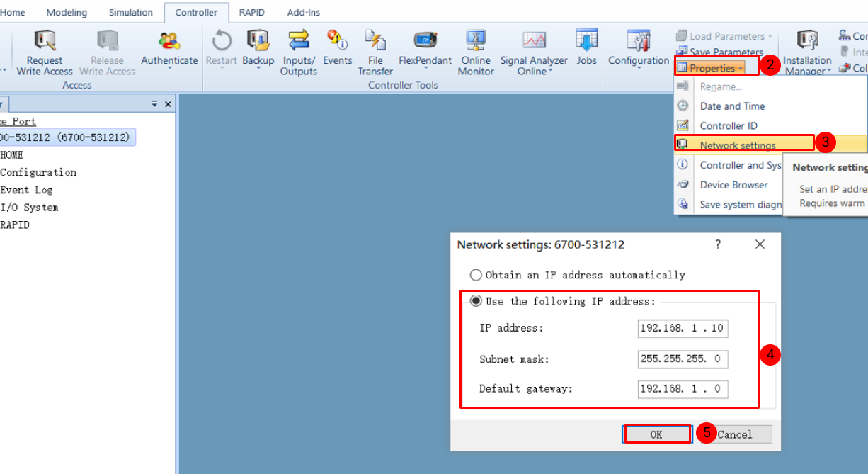868x474 pixels.
Task: Open the Events log tool
Action: point(337,48)
